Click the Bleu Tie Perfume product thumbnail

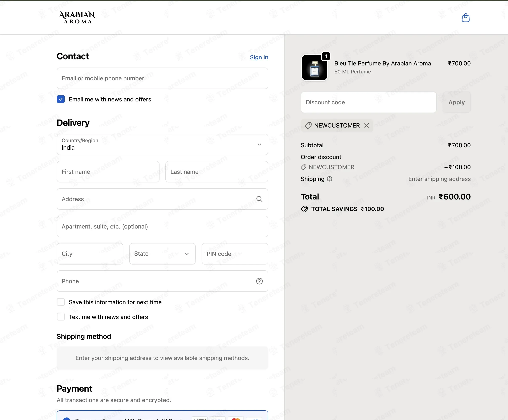[x=314, y=68]
